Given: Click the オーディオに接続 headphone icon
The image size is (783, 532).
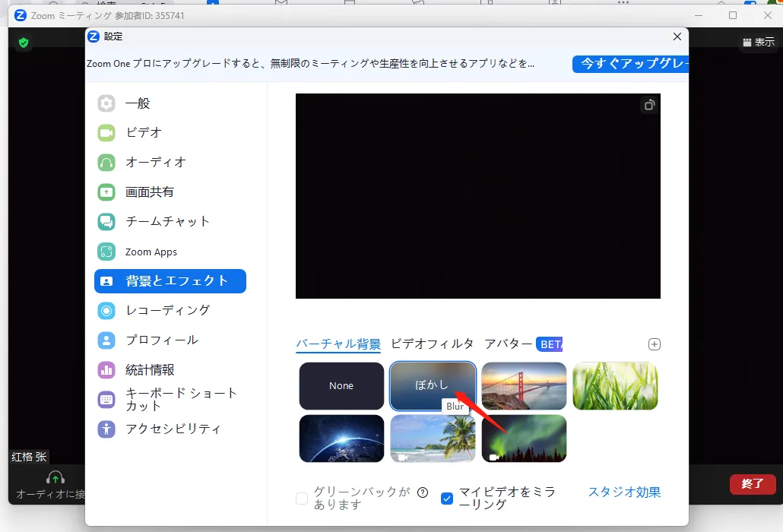Looking at the screenshot, I should (55, 477).
